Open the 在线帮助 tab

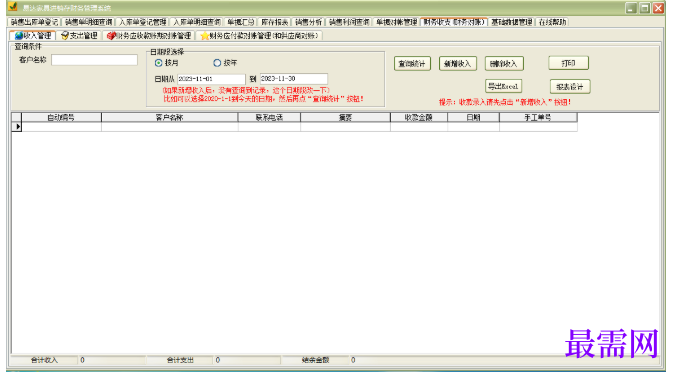click(552, 22)
